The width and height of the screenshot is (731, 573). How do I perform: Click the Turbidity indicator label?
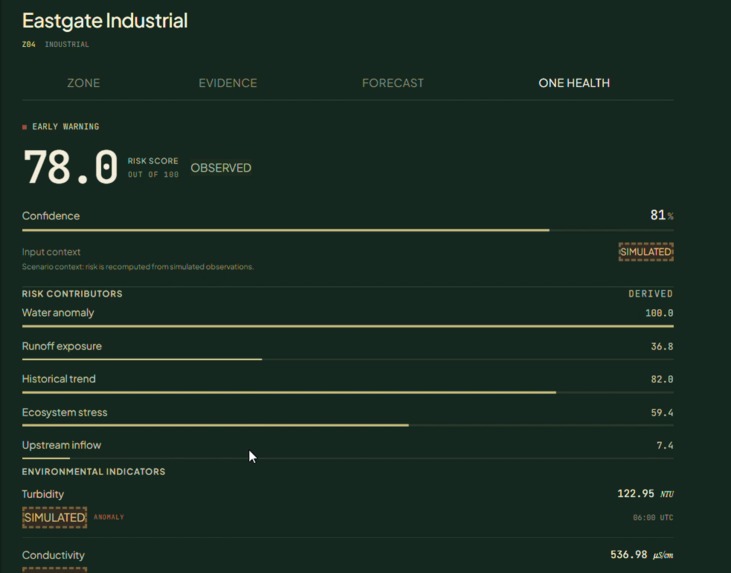(x=43, y=494)
